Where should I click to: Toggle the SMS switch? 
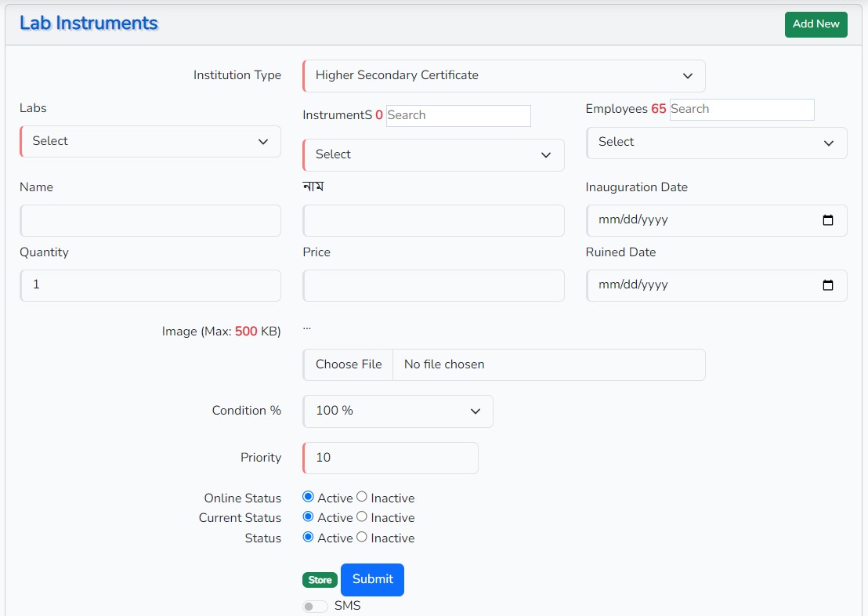pyautogui.click(x=315, y=607)
